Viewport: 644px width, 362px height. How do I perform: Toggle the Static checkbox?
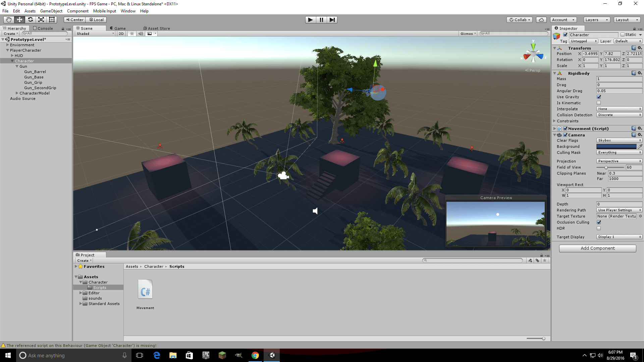tap(623, 35)
